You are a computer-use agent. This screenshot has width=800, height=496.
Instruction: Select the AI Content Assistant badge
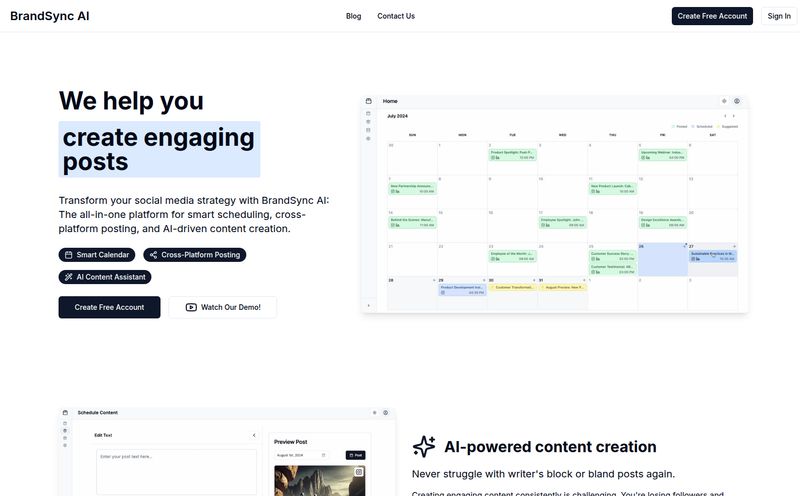[105, 277]
